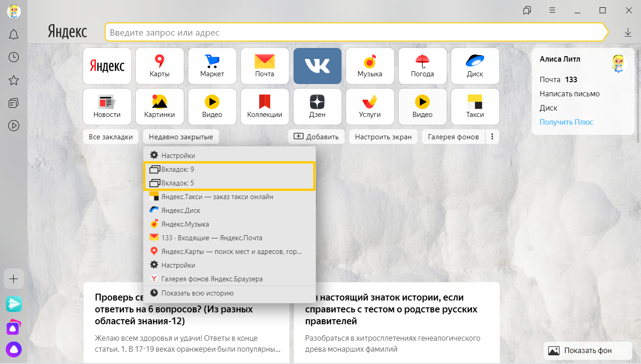The image size is (641, 364).
Task: Select first Настройки entry in menu
Action: click(230, 155)
